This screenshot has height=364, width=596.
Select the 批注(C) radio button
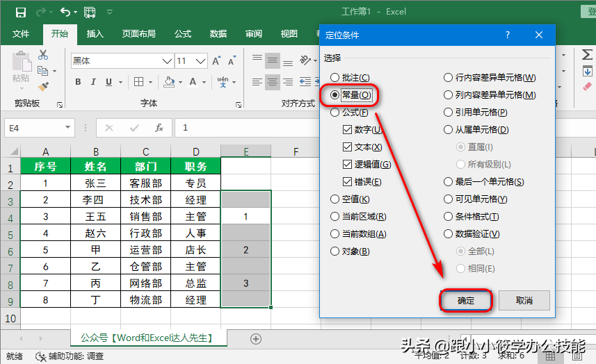(335, 77)
